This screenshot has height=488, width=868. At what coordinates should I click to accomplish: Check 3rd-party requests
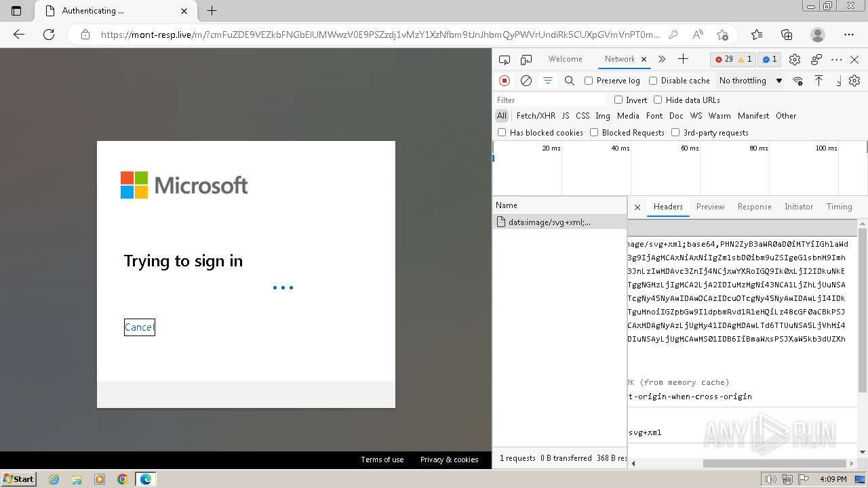[675, 133]
